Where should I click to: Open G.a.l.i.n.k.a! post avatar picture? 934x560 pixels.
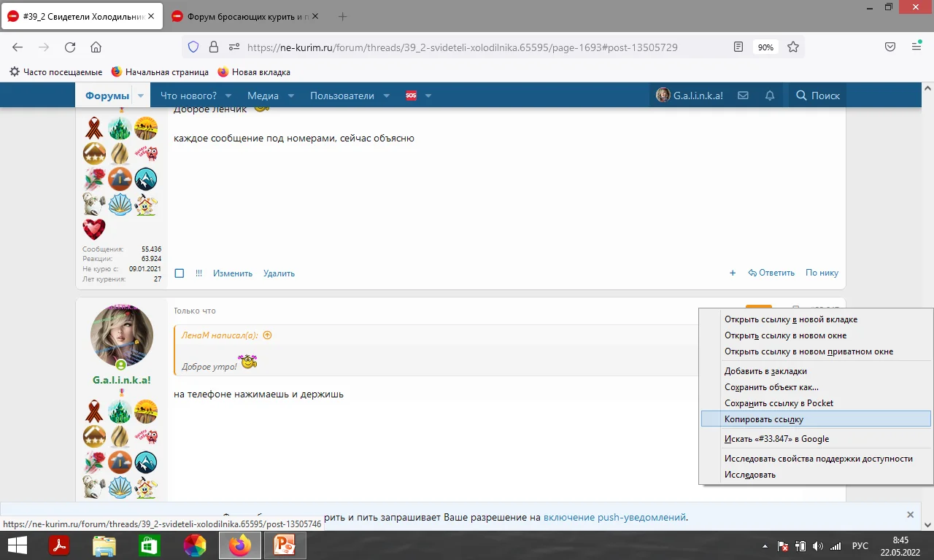tap(122, 336)
